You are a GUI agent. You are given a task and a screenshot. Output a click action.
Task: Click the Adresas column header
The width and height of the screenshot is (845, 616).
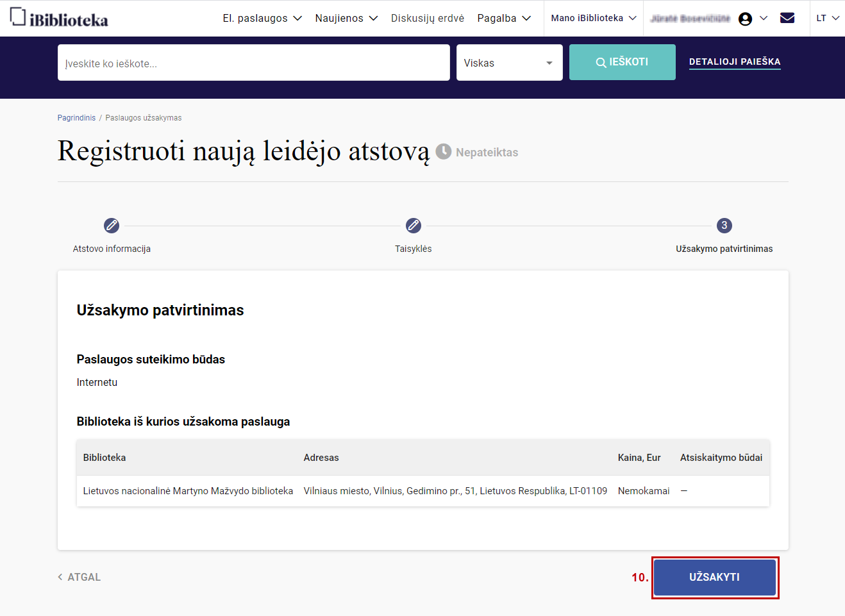pyautogui.click(x=321, y=458)
